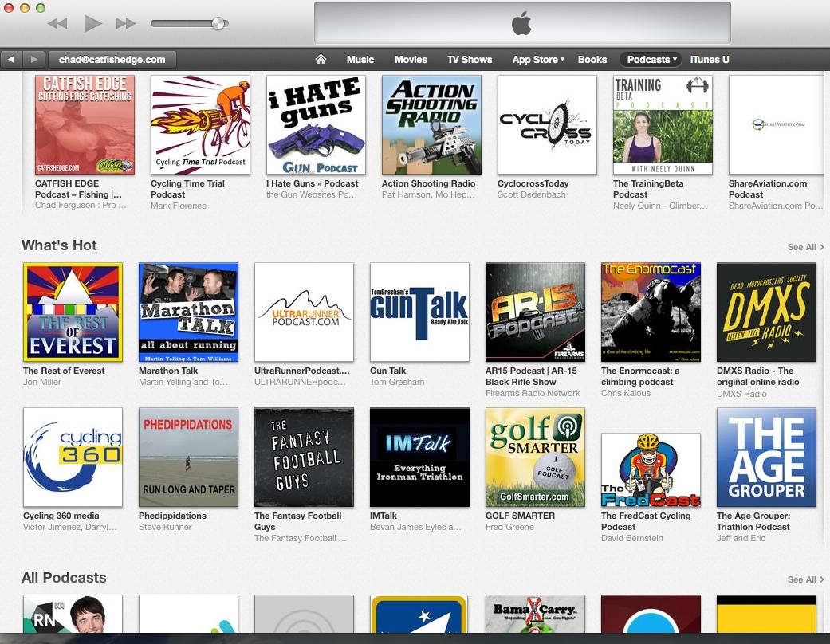Switch to the Movies tab
The height and width of the screenshot is (644, 830).
(x=411, y=60)
